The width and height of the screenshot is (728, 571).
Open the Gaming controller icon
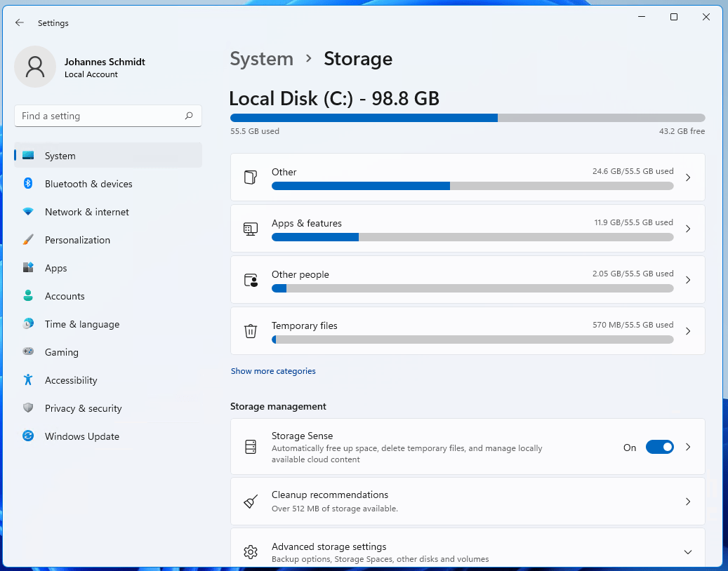[28, 352]
